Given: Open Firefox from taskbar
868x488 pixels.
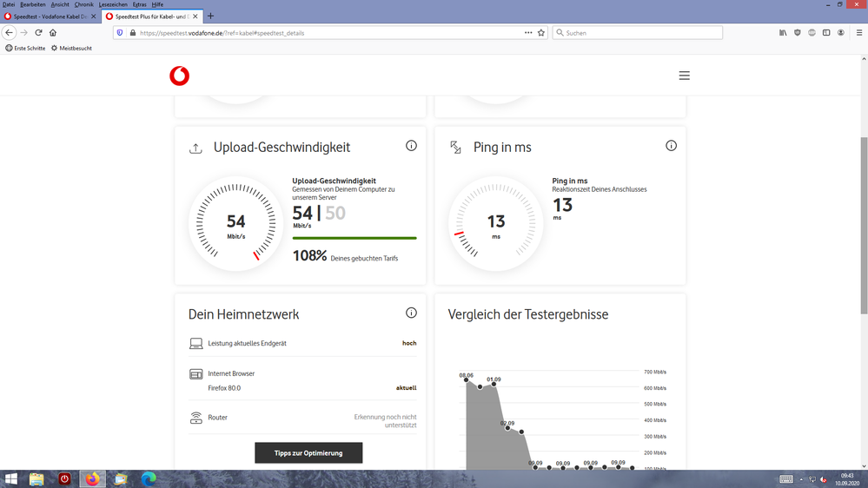Looking at the screenshot, I should [x=92, y=478].
